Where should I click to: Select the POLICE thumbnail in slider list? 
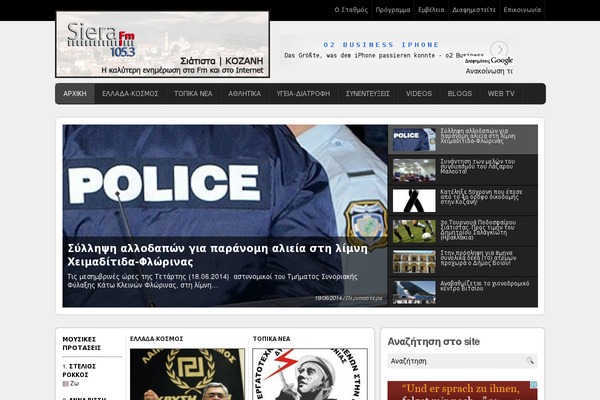[414, 139]
